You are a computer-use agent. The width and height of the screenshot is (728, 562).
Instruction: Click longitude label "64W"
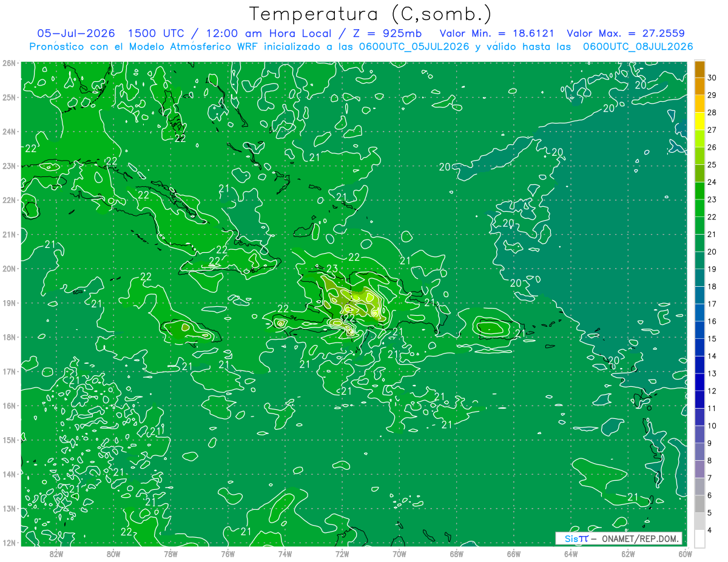click(x=571, y=554)
